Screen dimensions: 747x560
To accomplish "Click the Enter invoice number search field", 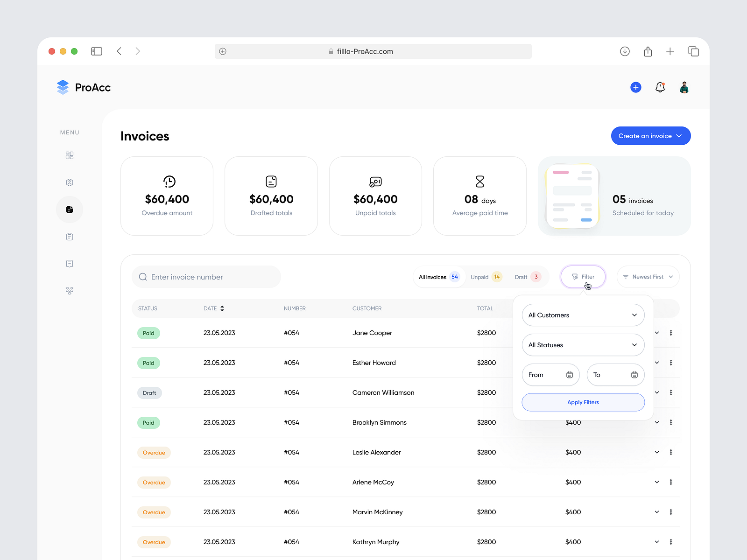I will [206, 277].
